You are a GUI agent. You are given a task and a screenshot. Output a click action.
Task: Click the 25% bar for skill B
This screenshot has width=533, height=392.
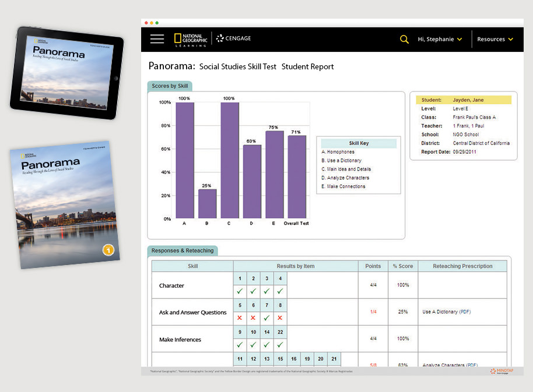207,204
